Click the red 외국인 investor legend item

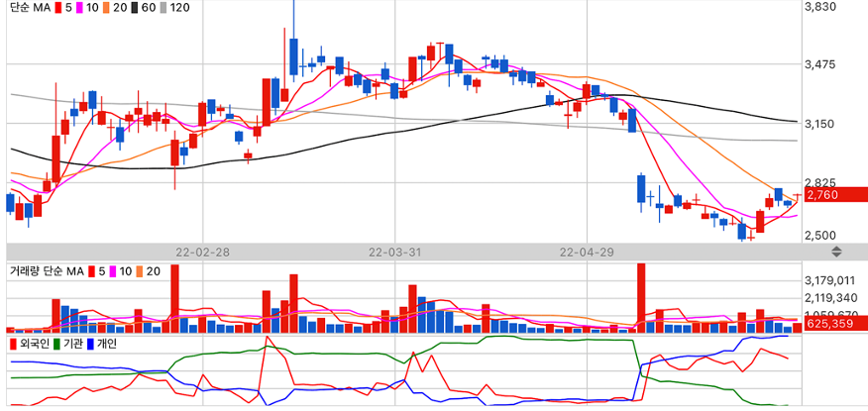tap(30, 344)
